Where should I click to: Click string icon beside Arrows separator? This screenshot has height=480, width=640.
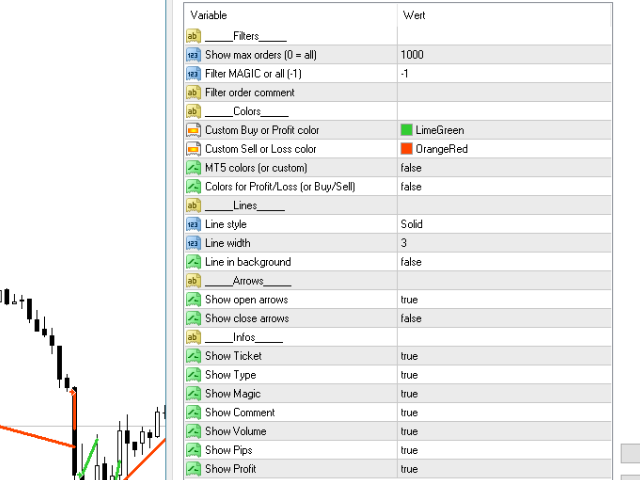coord(193,281)
